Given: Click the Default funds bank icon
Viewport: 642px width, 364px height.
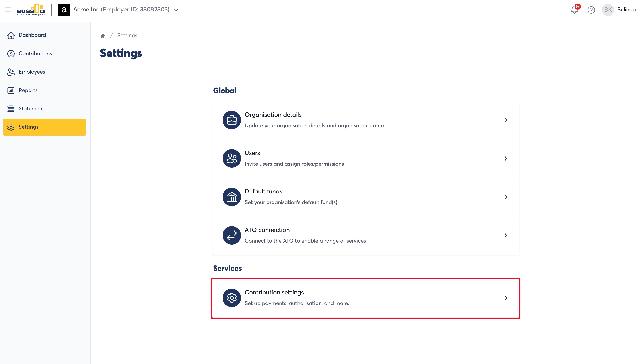Looking at the screenshot, I should [232, 197].
